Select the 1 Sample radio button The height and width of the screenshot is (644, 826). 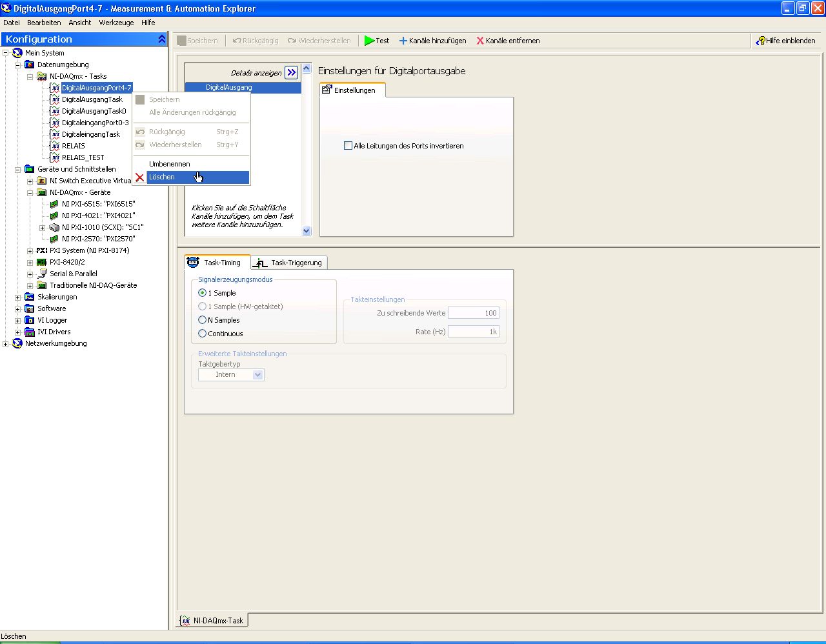[x=203, y=293]
